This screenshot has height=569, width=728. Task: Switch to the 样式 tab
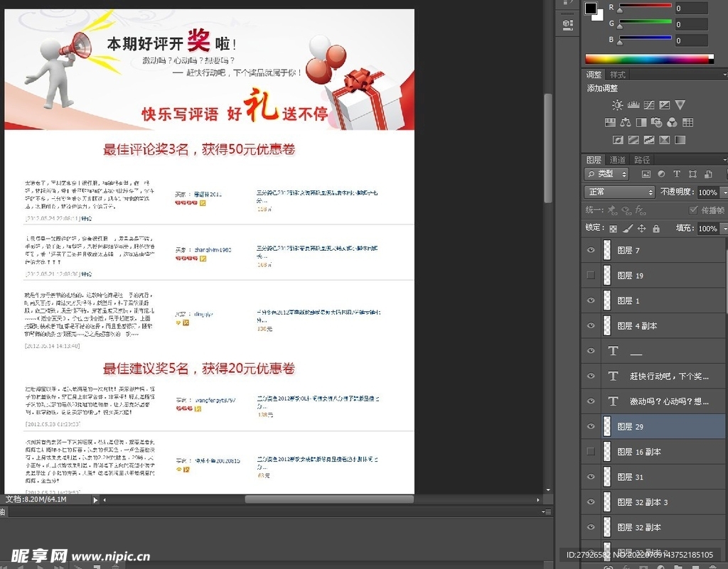pos(618,75)
